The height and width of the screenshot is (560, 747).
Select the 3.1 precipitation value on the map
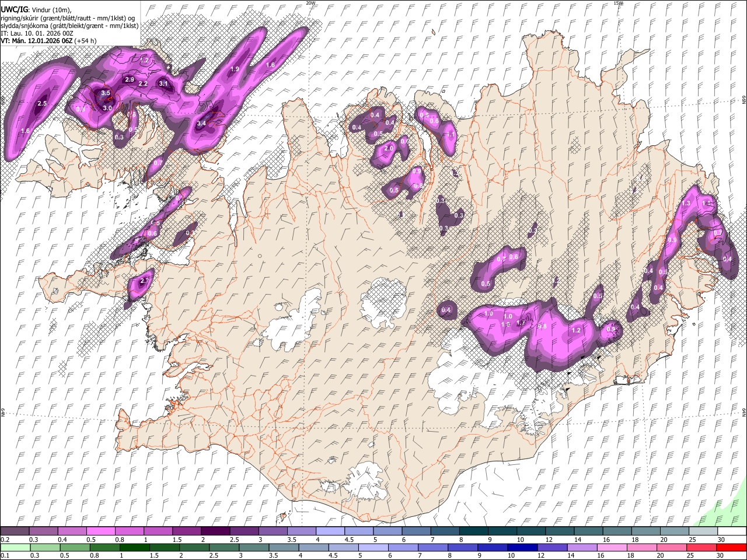[164, 84]
